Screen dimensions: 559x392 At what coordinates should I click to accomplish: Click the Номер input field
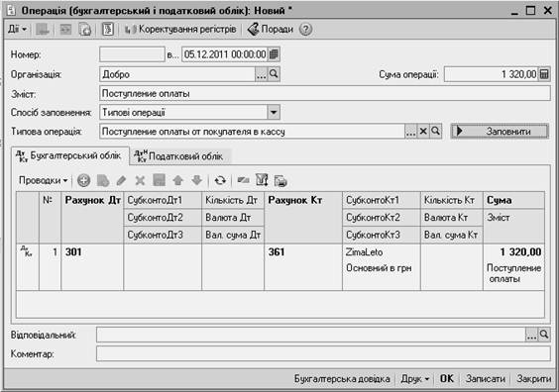[x=132, y=54]
